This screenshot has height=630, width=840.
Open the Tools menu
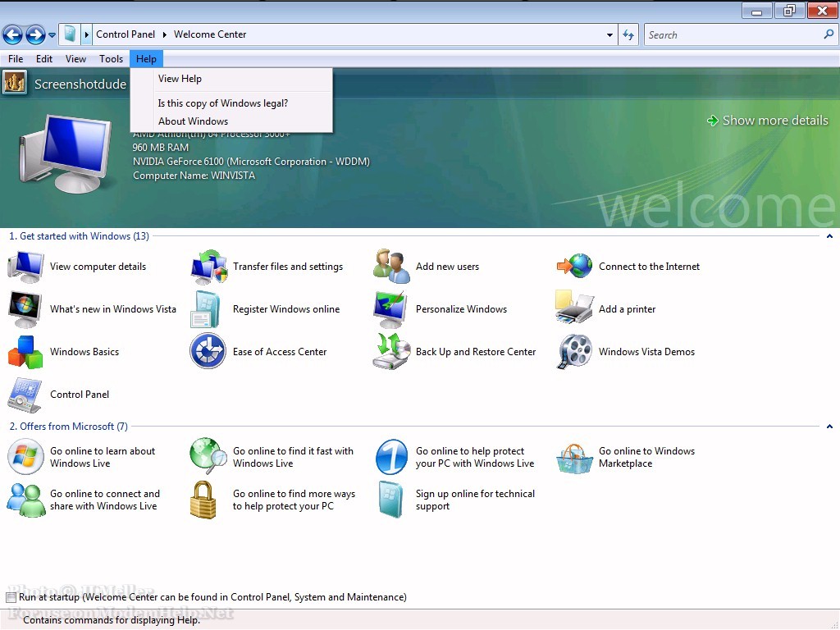pos(111,59)
